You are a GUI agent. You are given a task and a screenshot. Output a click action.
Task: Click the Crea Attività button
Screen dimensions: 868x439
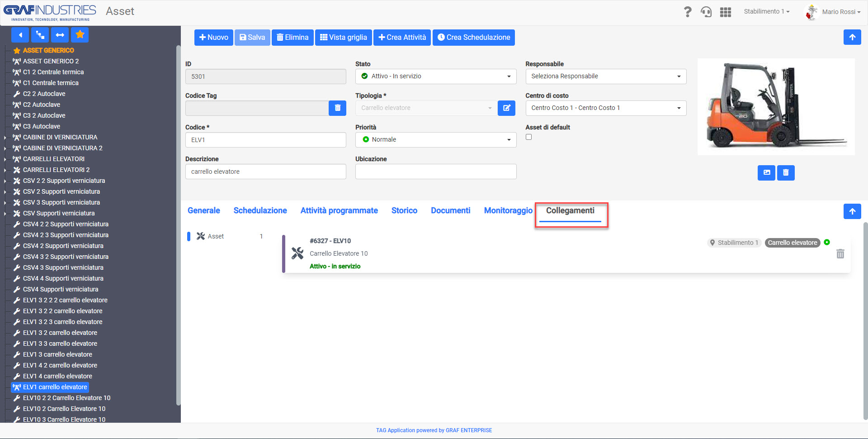tap(402, 38)
